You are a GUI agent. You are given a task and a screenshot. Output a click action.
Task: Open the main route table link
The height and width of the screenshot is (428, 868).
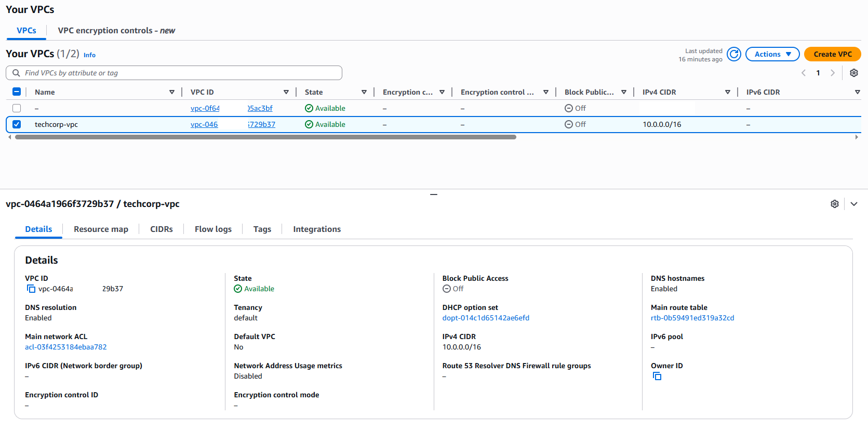(692, 318)
